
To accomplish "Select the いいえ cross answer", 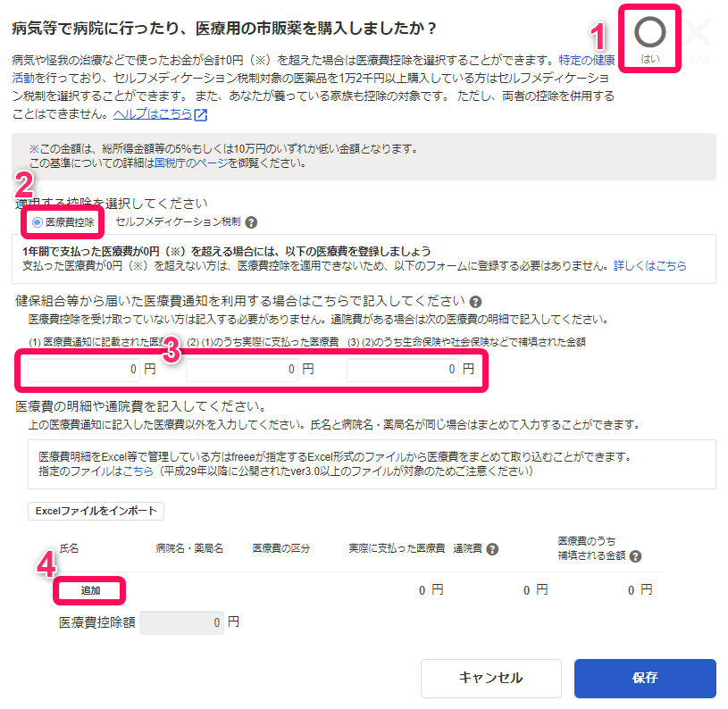I will point(697,39).
